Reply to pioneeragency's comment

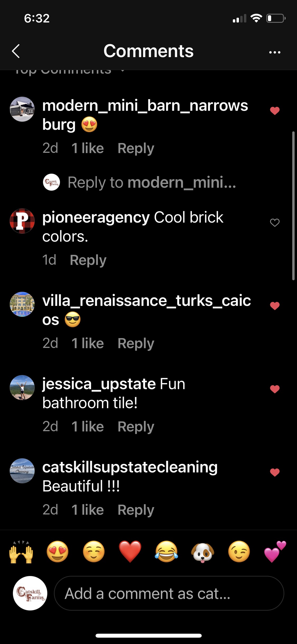point(88,260)
